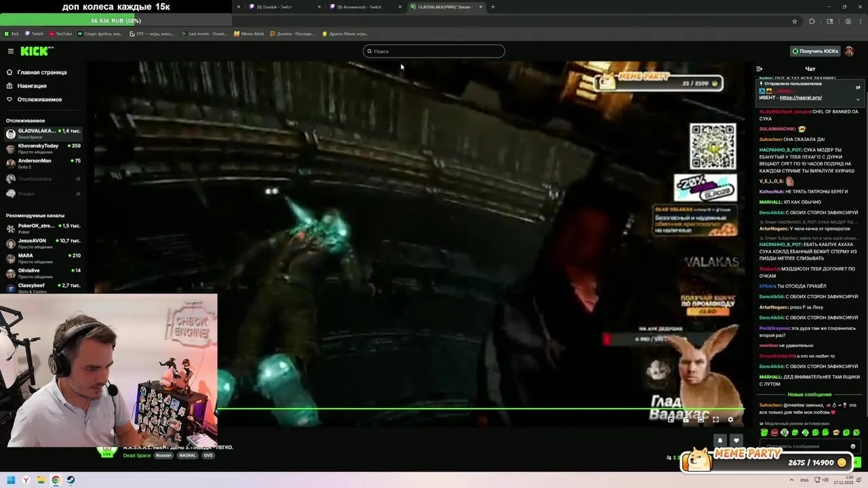This screenshot has height=488, width=868.
Task: Open the video player settings gear
Action: (730, 420)
